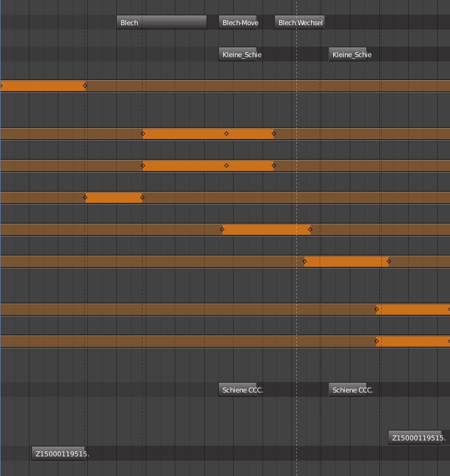Click end keyframe of topmost orange action strip

click(85, 86)
